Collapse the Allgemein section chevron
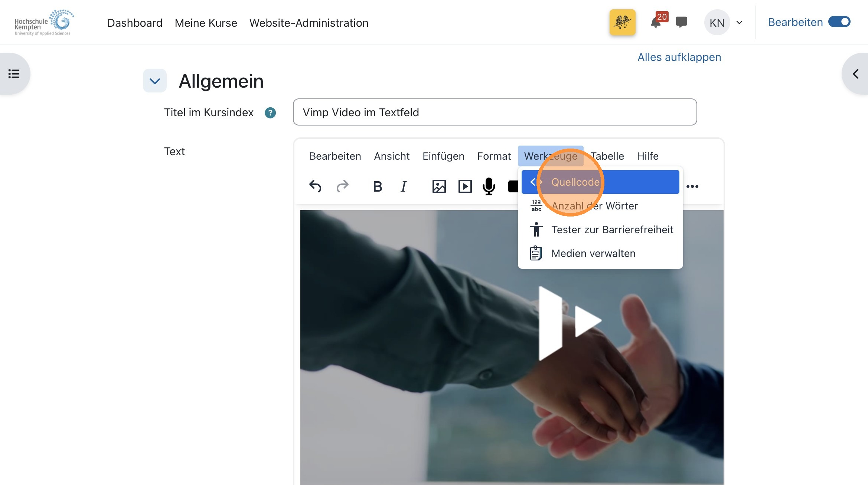The image size is (868, 485). (155, 81)
